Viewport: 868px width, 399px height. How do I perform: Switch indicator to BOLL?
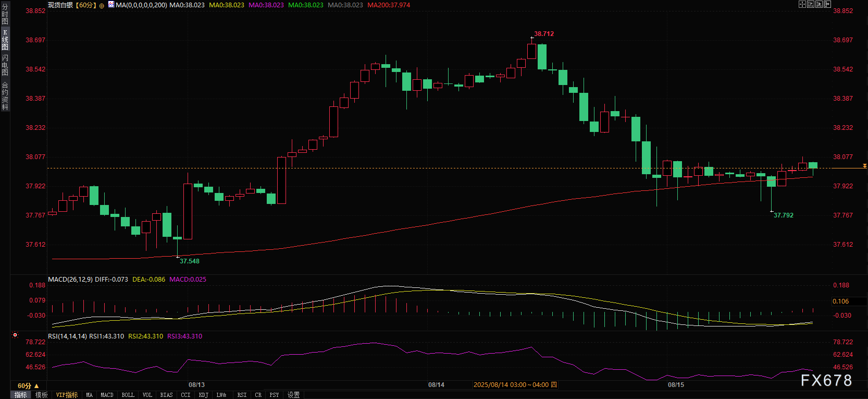pyautogui.click(x=128, y=395)
